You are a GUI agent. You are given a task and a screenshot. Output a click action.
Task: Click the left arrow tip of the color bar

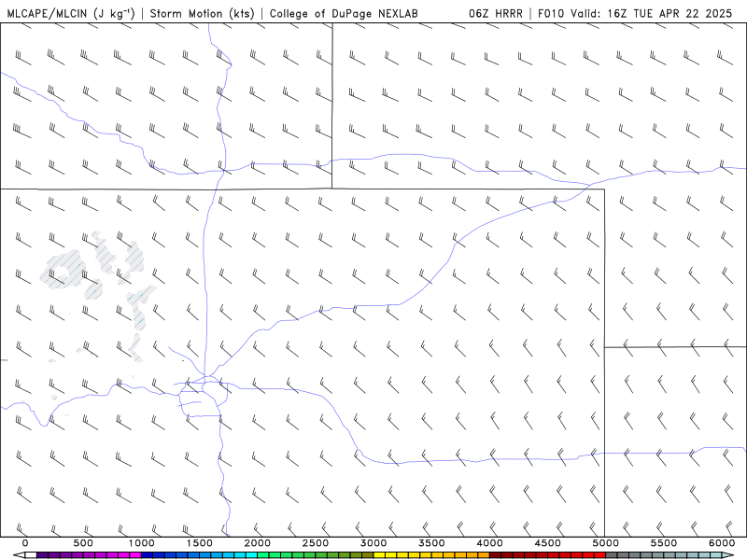[18, 555]
